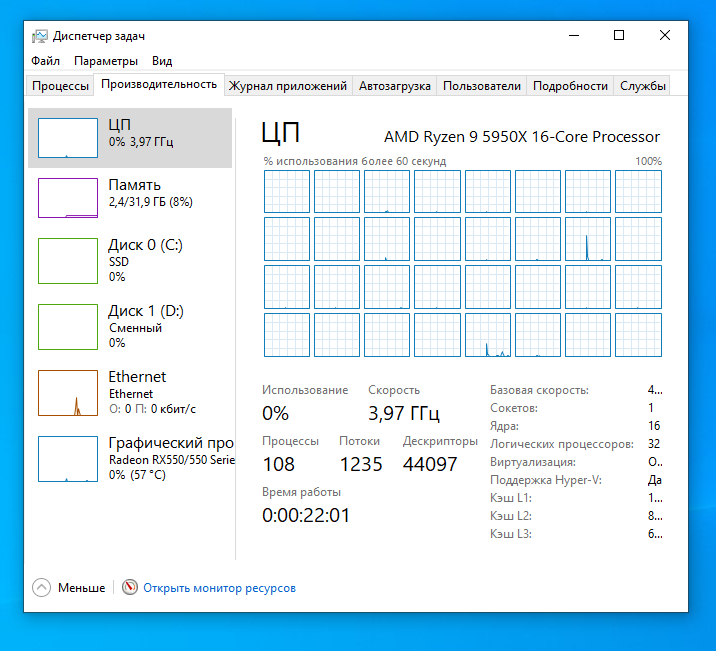716x651 pixels.
Task: Maximize the Диспетчер задач window
Action: [x=619, y=36]
